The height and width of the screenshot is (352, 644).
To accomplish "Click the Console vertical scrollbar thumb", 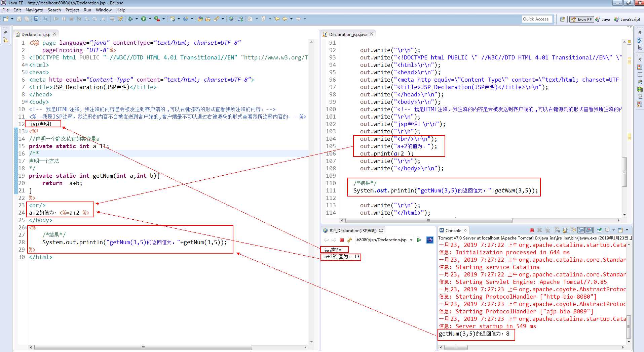I will coord(629,327).
